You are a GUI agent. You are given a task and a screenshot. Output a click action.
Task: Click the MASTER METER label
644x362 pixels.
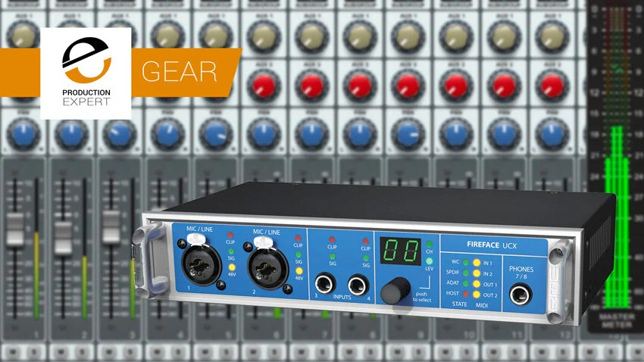point(617,320)
